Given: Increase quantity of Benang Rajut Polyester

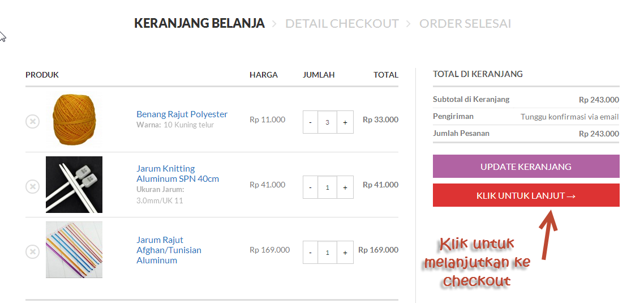Looking at the screenshot, I should (x=345, y=122).
